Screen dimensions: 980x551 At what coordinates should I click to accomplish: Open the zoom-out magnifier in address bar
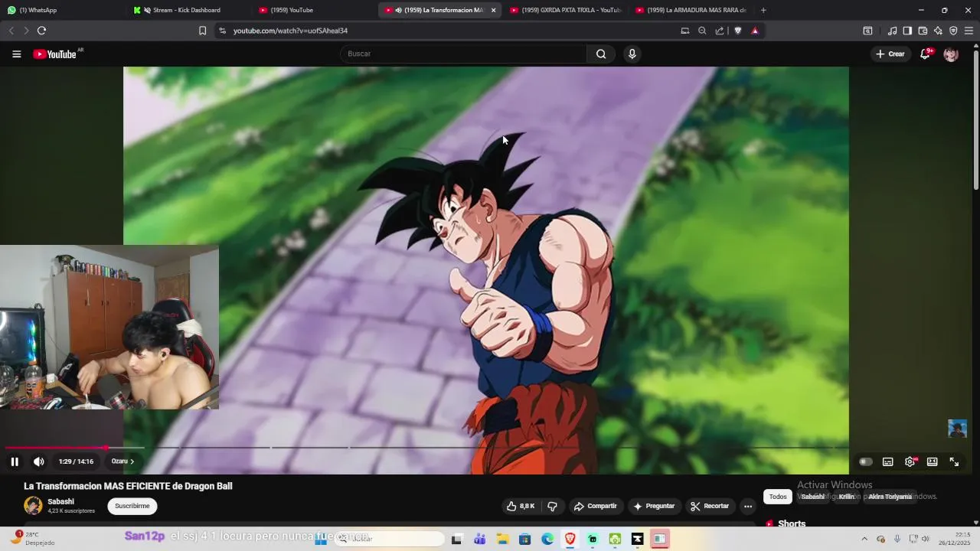pos(702,31)
